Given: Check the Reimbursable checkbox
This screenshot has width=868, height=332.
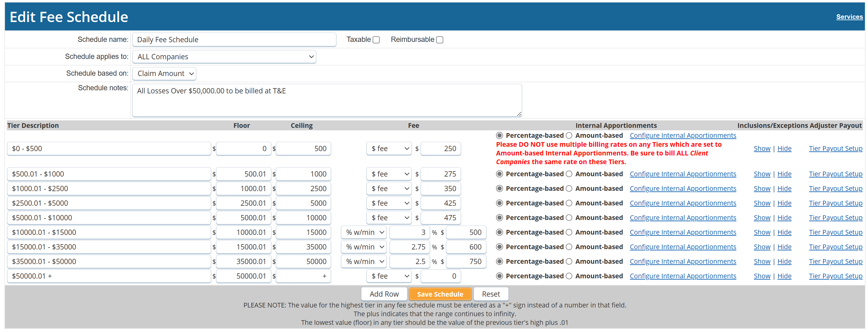Looking at the screenshot, I should click(x=439, y=39).
